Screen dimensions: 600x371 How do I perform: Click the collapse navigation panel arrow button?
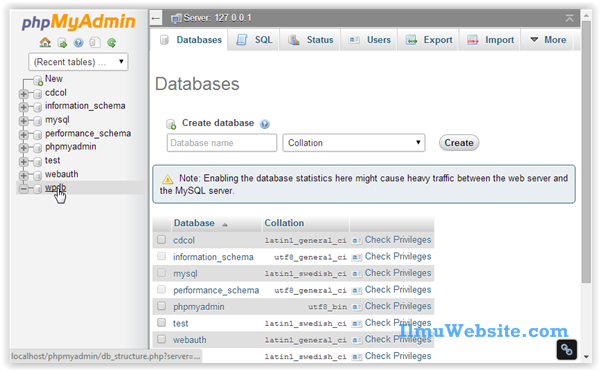coord(156,18)
